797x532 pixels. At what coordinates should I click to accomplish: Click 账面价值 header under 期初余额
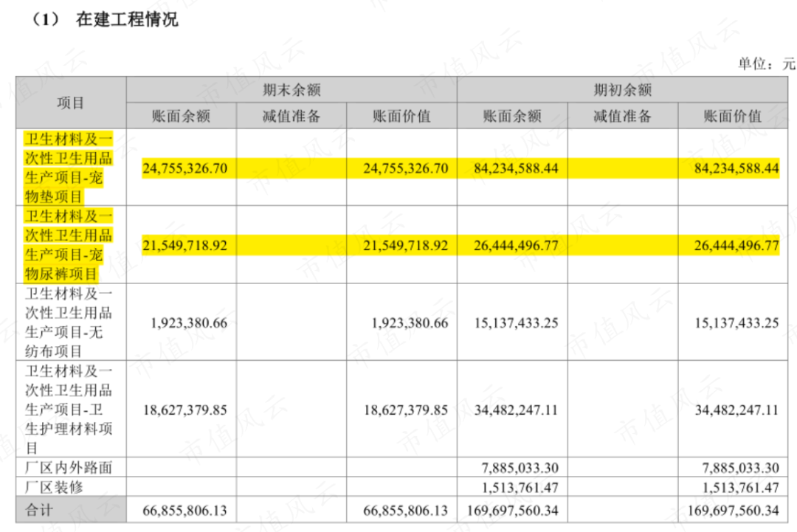(x=733, y=116)
